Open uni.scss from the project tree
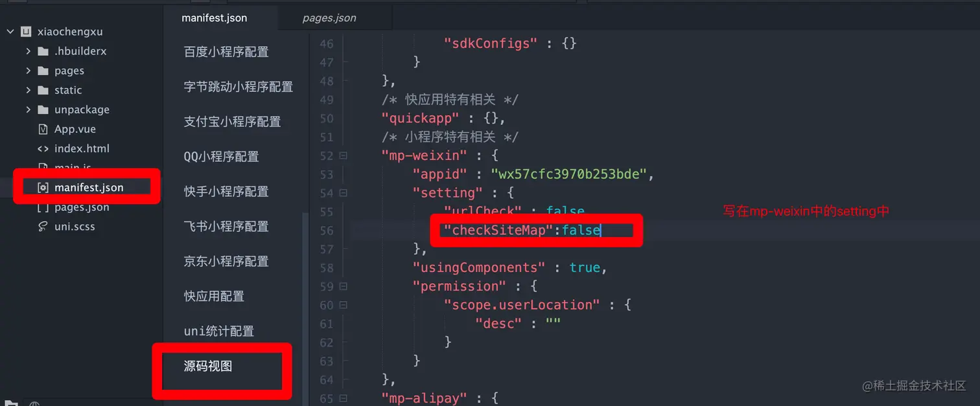 click(75, 227)
